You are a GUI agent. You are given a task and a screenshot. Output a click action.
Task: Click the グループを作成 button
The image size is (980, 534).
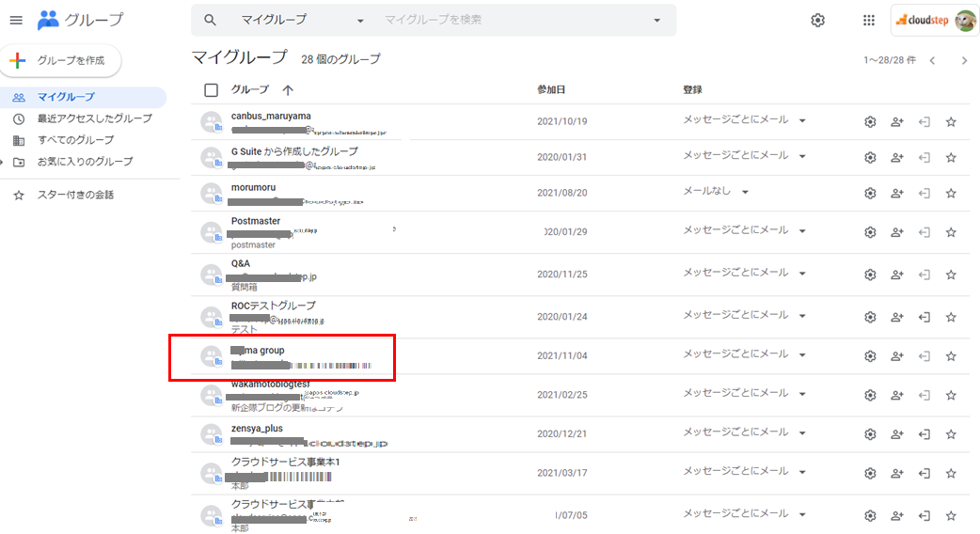[x=61, y=60]
